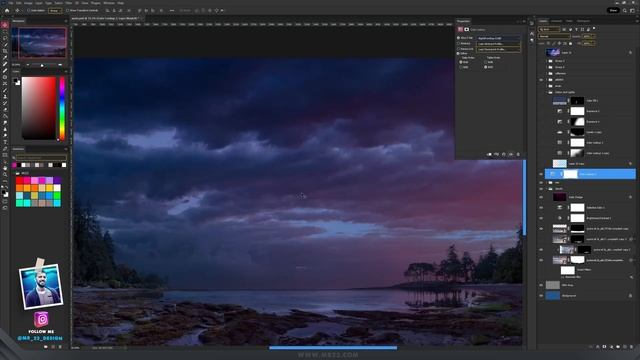Open the Window menu
The height and width of the screenshot is (360, 640).
click(109, 3)
